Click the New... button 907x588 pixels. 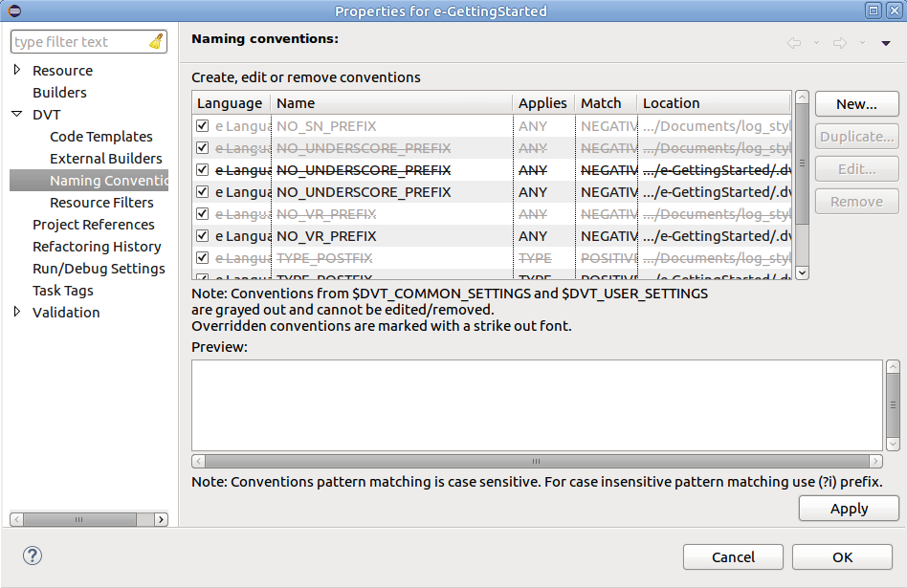point(856,103)
